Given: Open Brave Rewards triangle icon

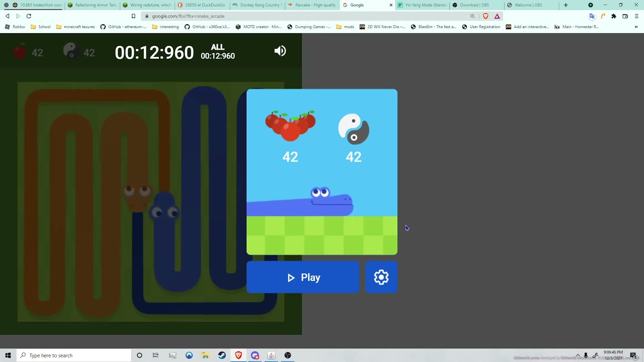Looking at the screenshot, I should [497, 16].
